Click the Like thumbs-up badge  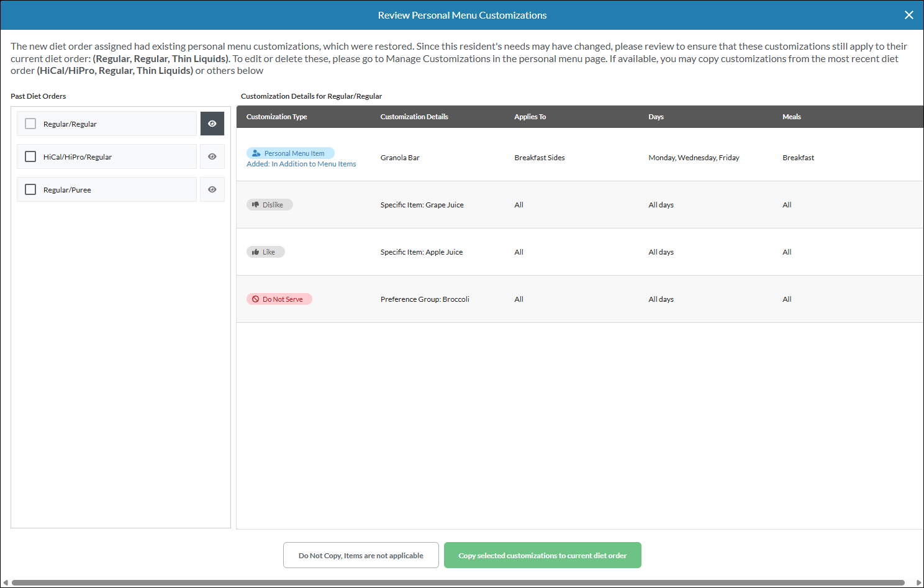pos(266,252)
